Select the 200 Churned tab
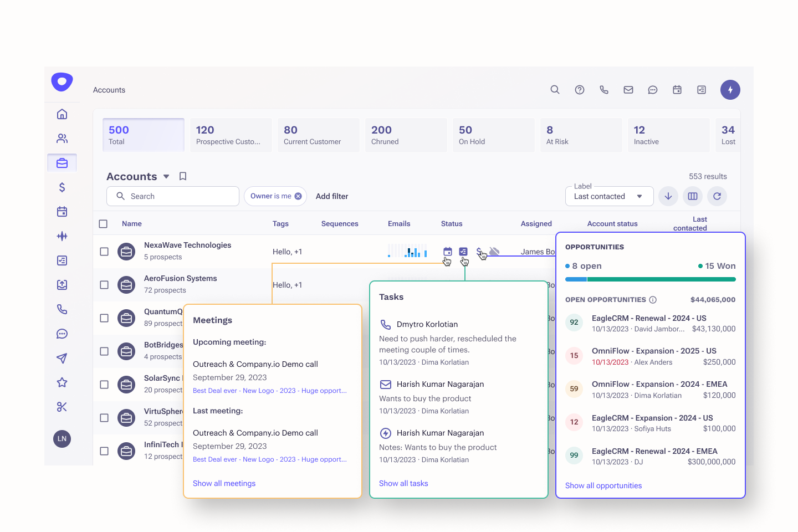This screenshot has width=798, height=532. click(x=406, y=135)
